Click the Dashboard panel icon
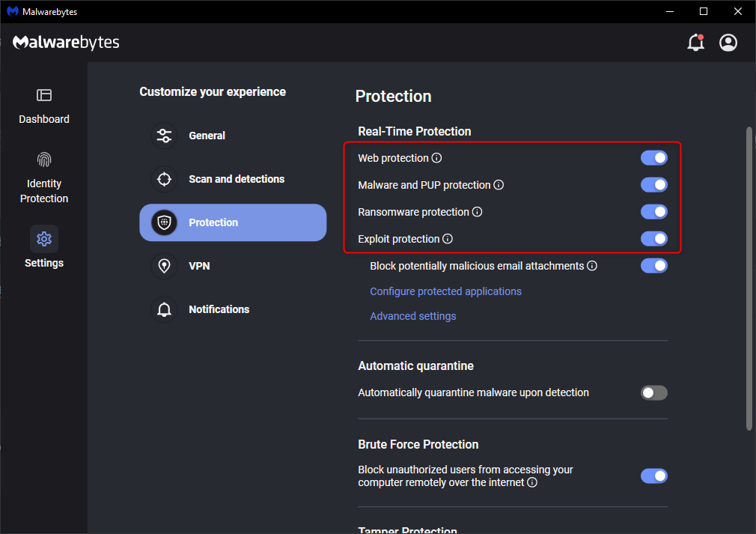 (x=44, y=95)
